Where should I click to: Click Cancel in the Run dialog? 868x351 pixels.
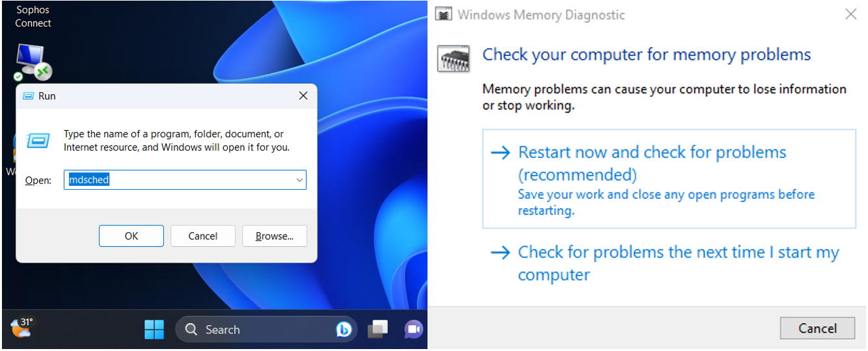(x=203, y=236)
